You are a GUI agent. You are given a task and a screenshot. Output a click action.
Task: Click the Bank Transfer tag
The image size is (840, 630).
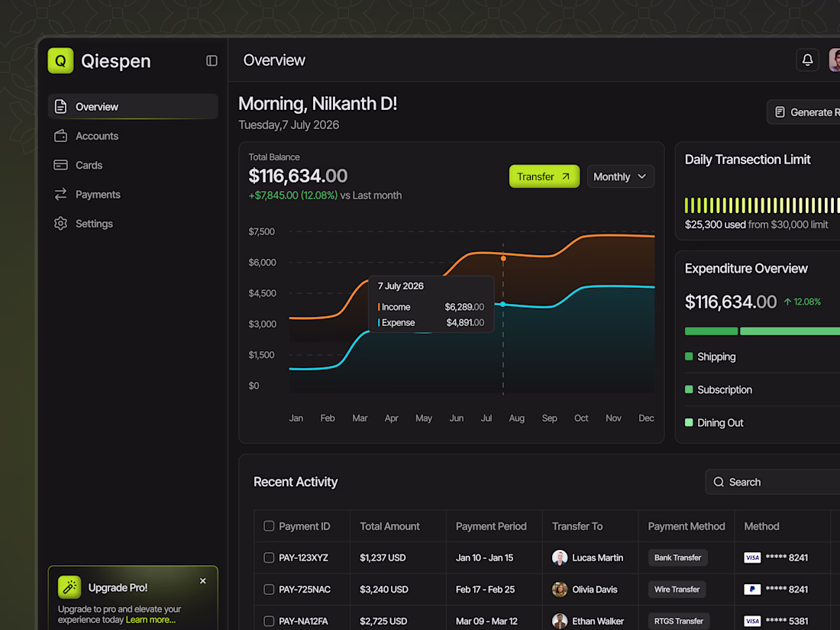677,557
